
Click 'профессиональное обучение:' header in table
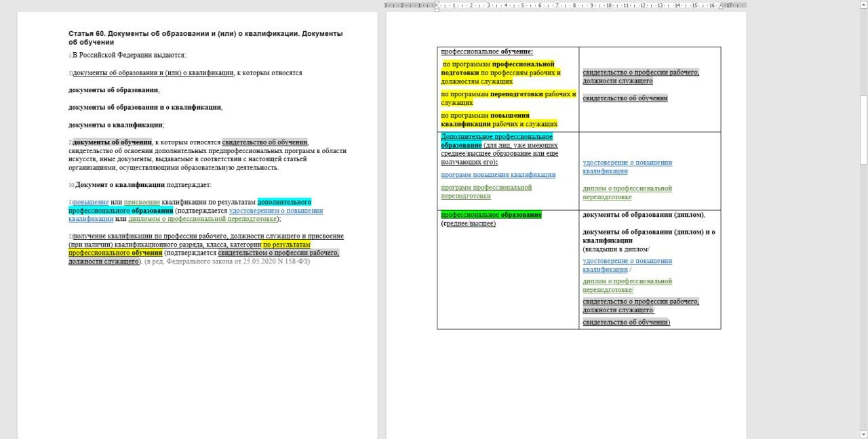(x=487, y=51)
